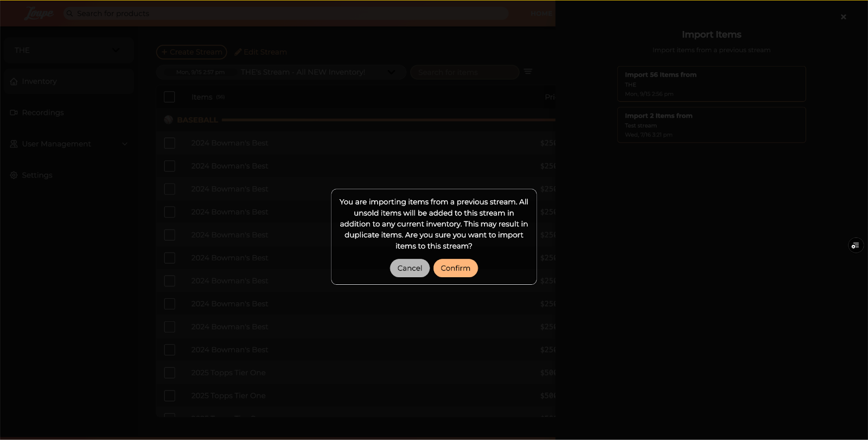Image resolution: width=868 pixels, height=440 pixels.
Task: Click the Inventory home icon in sidebar
Action: click(14, 81)
